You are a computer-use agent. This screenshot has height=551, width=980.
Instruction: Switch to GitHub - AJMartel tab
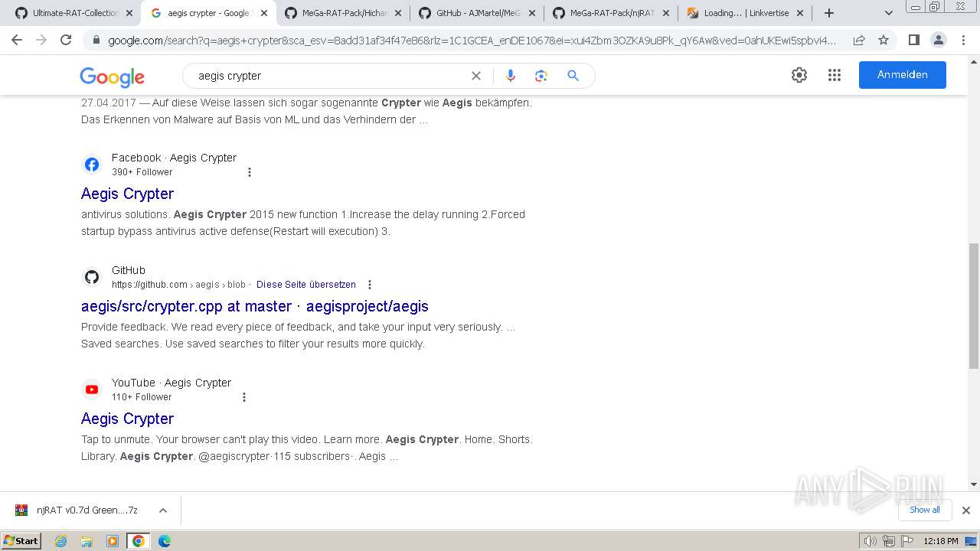pyautogui.click(x=477, y=13)
